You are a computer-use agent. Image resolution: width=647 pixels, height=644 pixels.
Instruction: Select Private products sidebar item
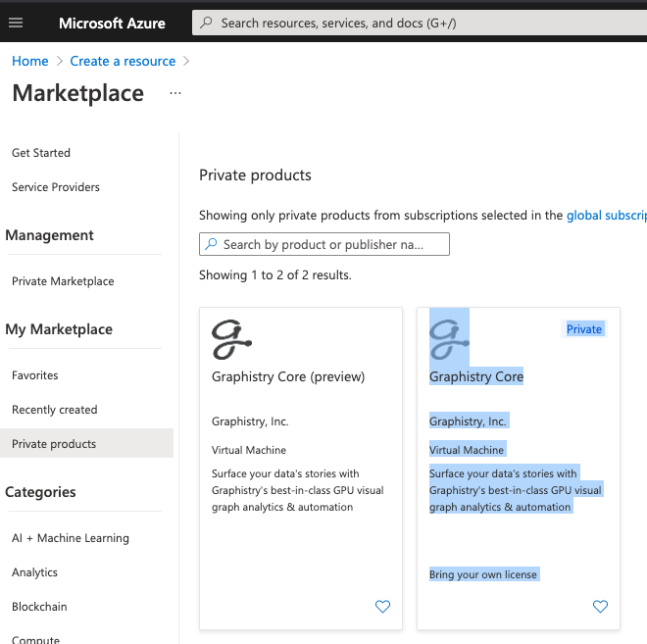86,443
